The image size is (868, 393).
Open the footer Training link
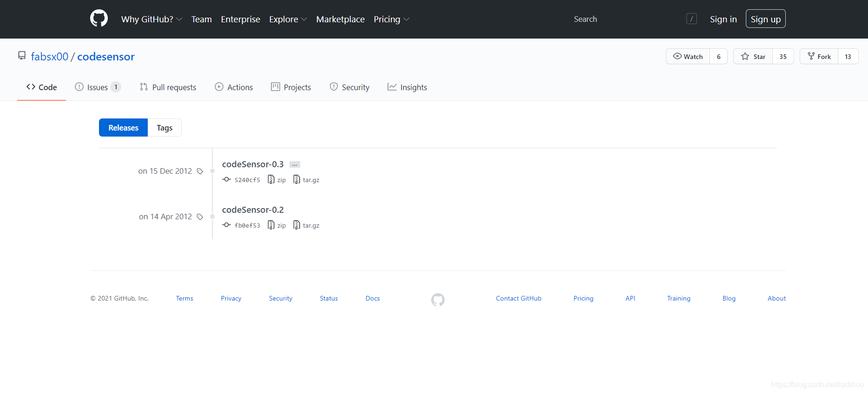678,298
